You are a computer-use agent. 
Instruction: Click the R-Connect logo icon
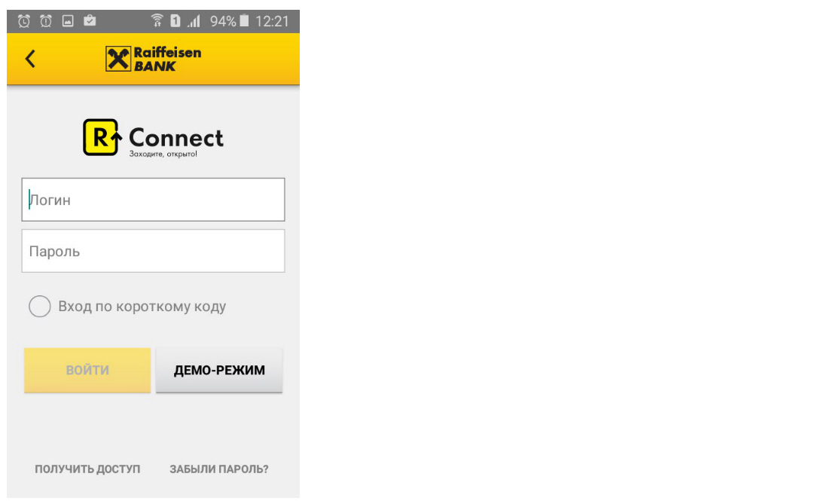(102, 137)
